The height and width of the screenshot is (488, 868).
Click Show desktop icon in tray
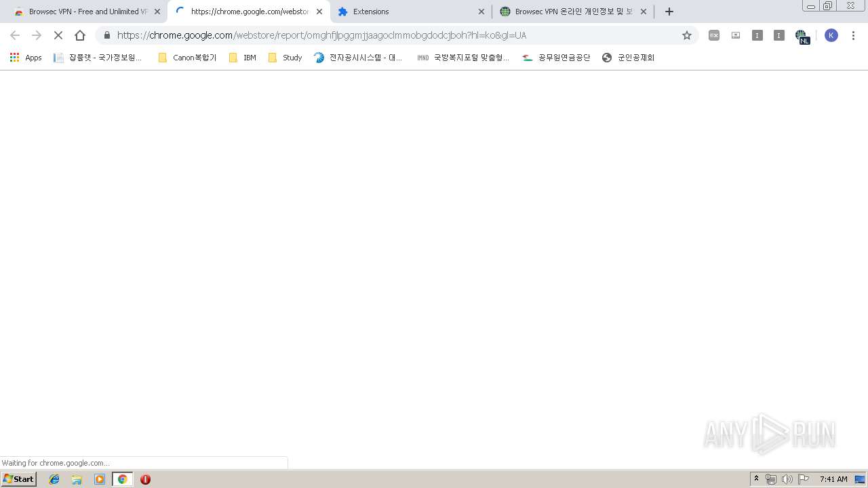[860, 479]
